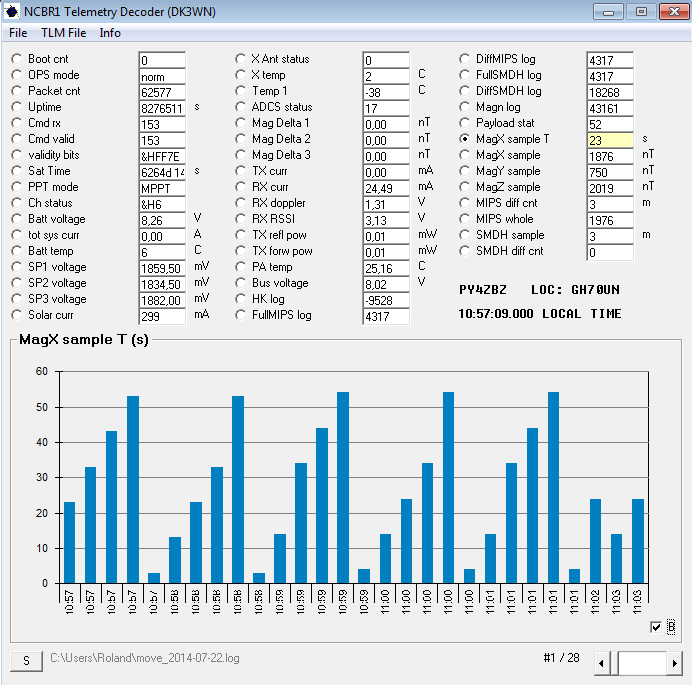692x685 pixels.
Task: Click the scrollbar left arrow button
Action: pos(602,662)
